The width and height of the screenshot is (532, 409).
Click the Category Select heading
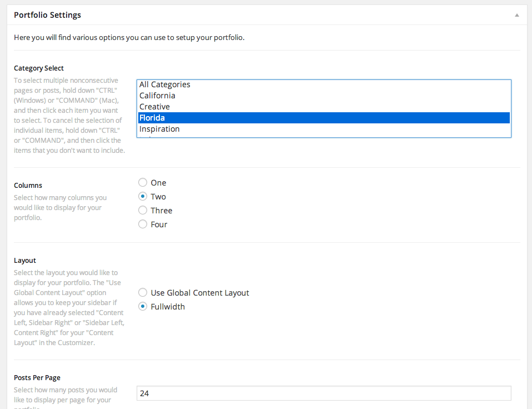[x=39, y=68]
